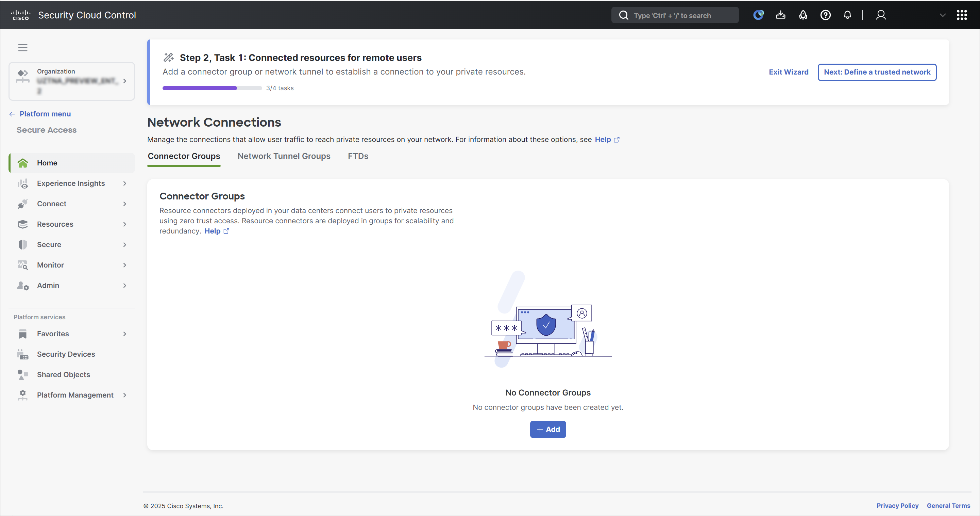Click the Platform Management icon
Viewport: 980px width, 516px height.
pos(23,395)
